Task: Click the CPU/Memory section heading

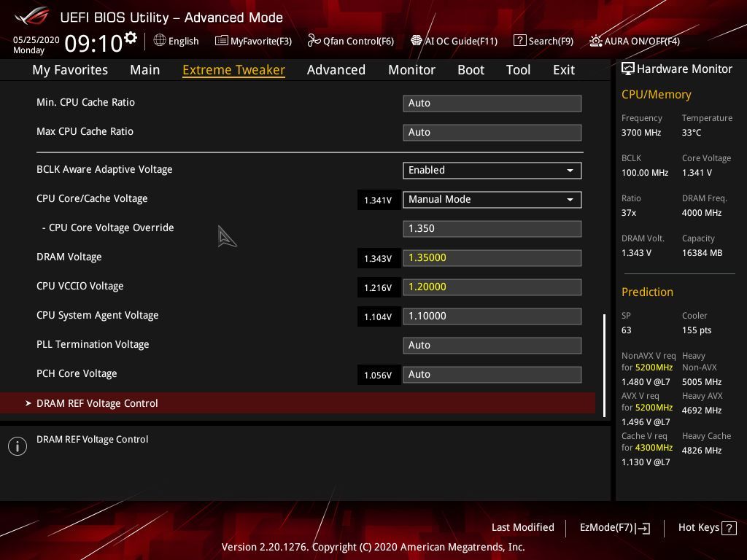Action: (x=657, y=94)
